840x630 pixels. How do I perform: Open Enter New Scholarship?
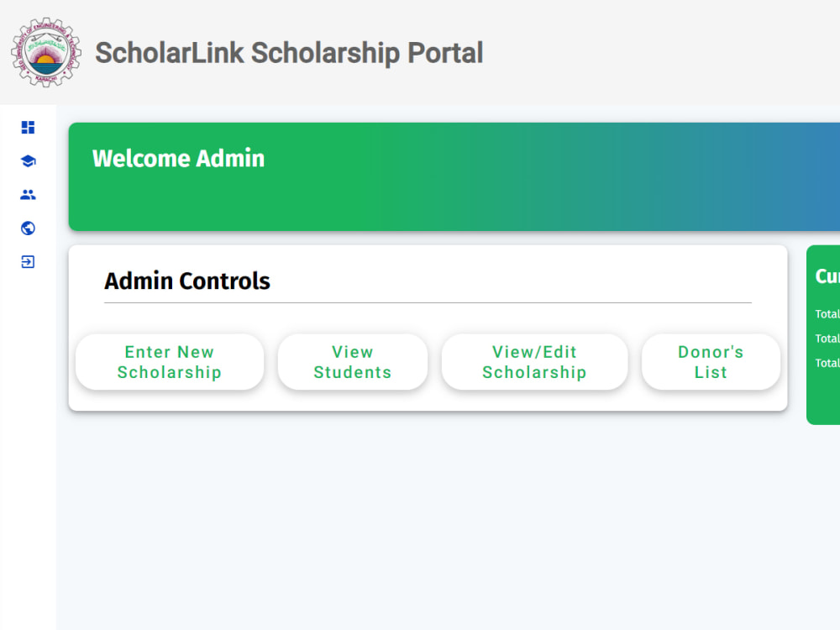(170, 362)
